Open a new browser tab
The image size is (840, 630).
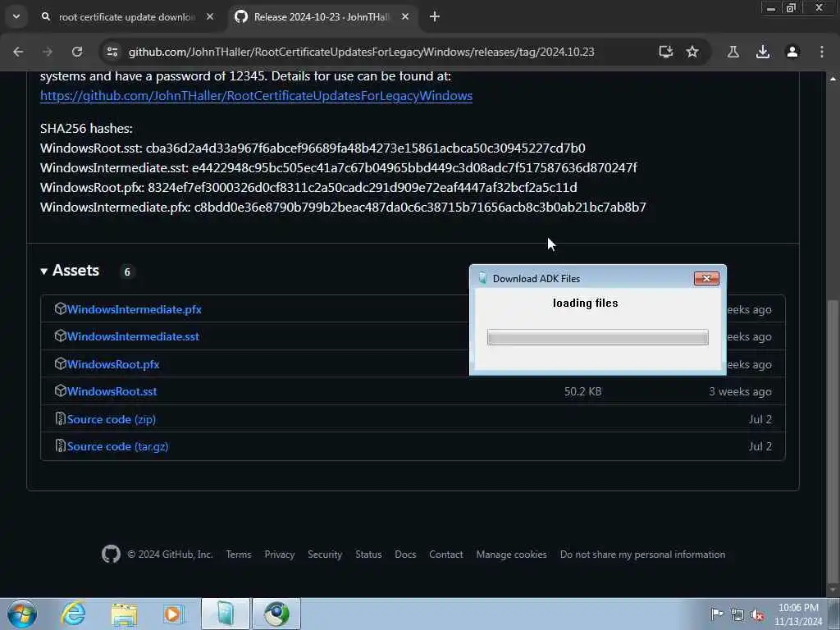[435, 17]
